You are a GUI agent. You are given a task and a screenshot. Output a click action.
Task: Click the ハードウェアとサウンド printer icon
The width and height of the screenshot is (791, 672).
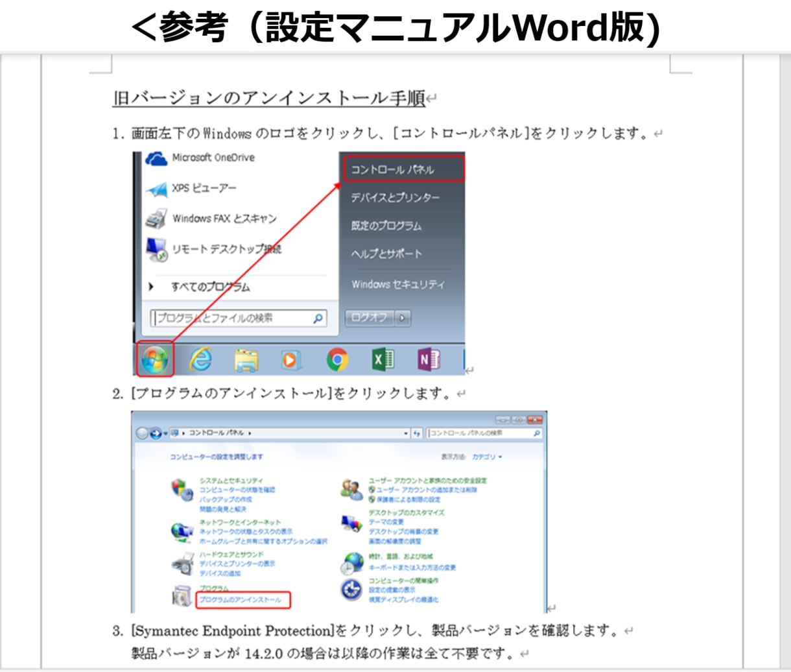182,564
